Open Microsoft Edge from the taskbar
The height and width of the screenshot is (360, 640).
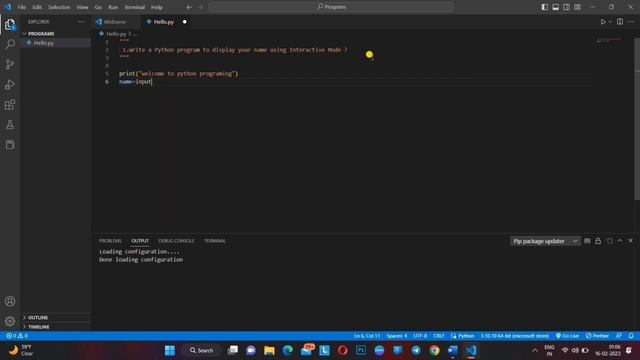[x=287, y=350]
